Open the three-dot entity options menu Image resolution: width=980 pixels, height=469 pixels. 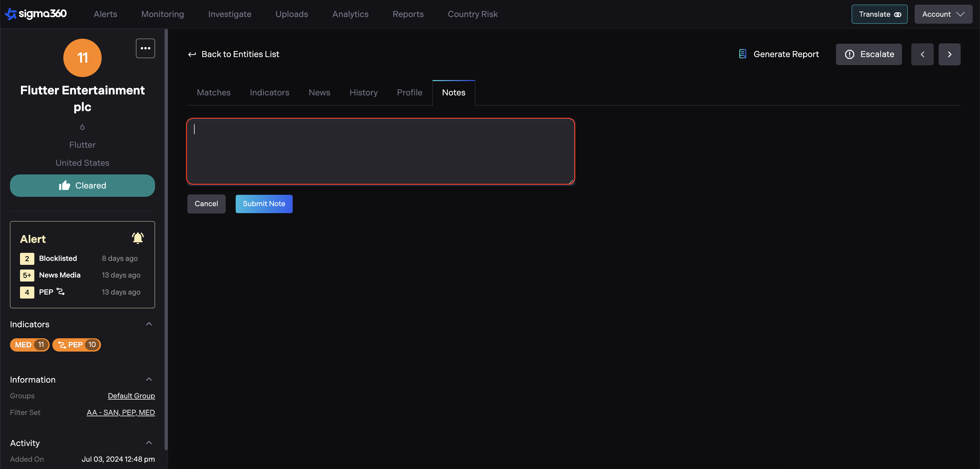pos(145,48)
